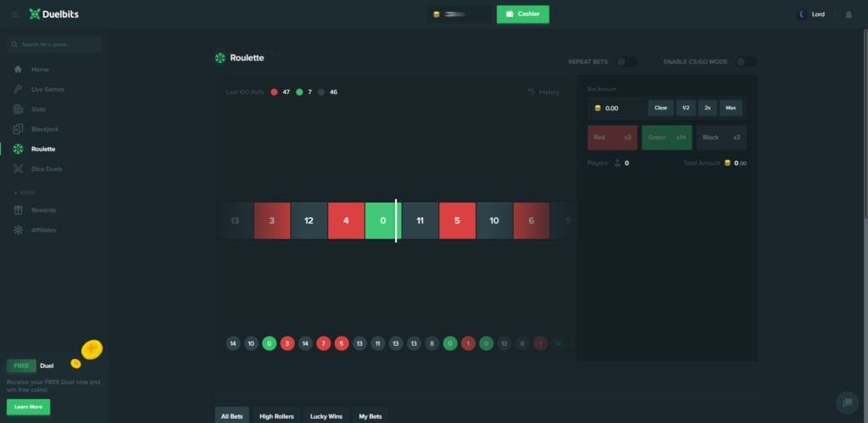Click the Roulette page title icon
Image resolution: width=868 pixels, height=423 pixels.
[220, 58]
